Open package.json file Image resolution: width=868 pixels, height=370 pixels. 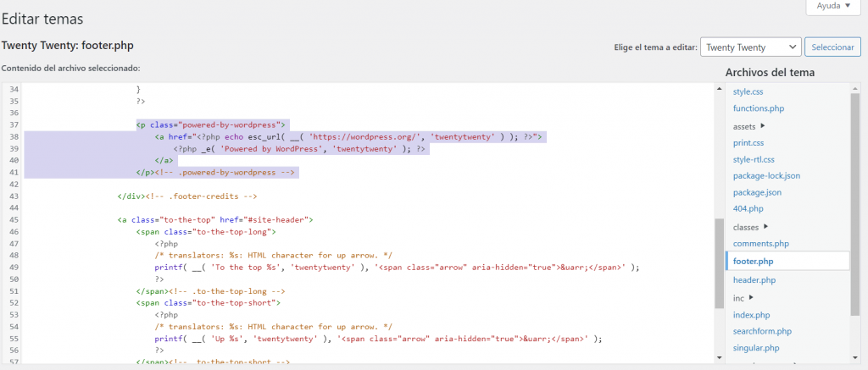pyautogui.click(x=757, y=193)
